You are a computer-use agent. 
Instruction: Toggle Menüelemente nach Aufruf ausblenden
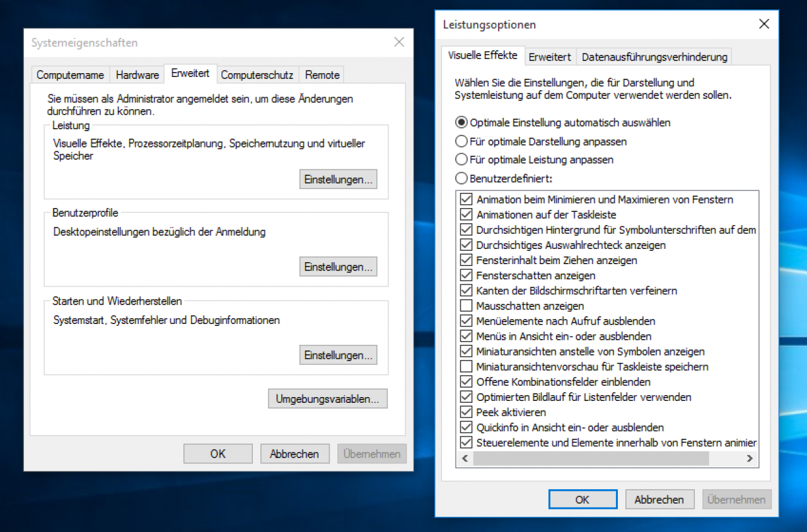[x=467, y=321]
